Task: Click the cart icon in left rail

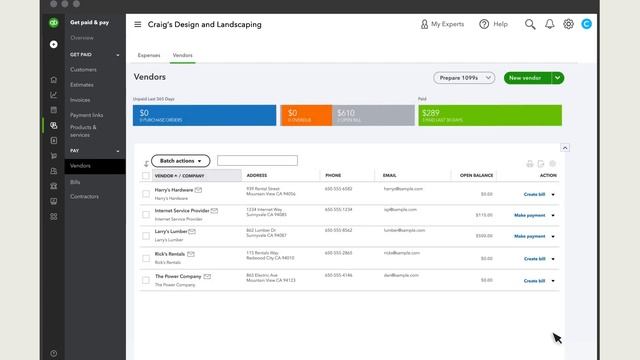Action: pos(53,156)
